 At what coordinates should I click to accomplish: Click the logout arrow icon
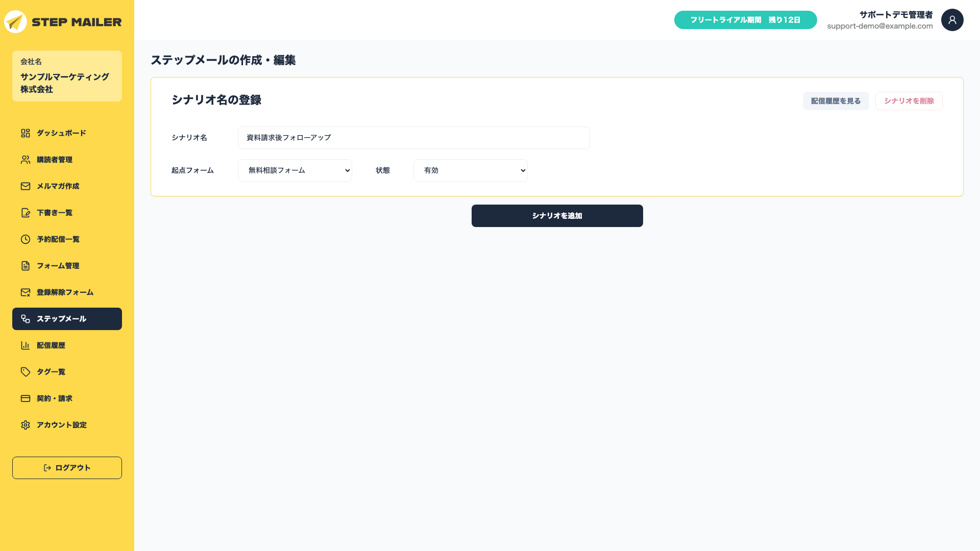[47, 468]
